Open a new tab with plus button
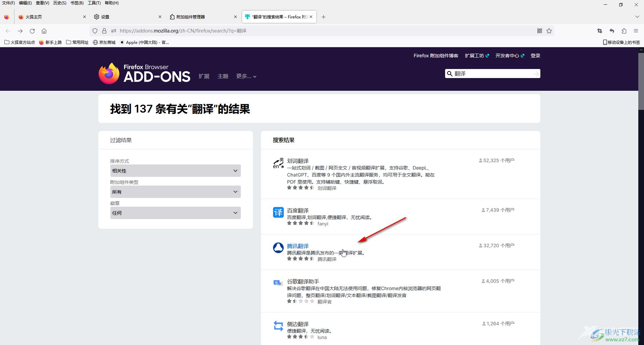644x345 pixels. tap(323, 17)
